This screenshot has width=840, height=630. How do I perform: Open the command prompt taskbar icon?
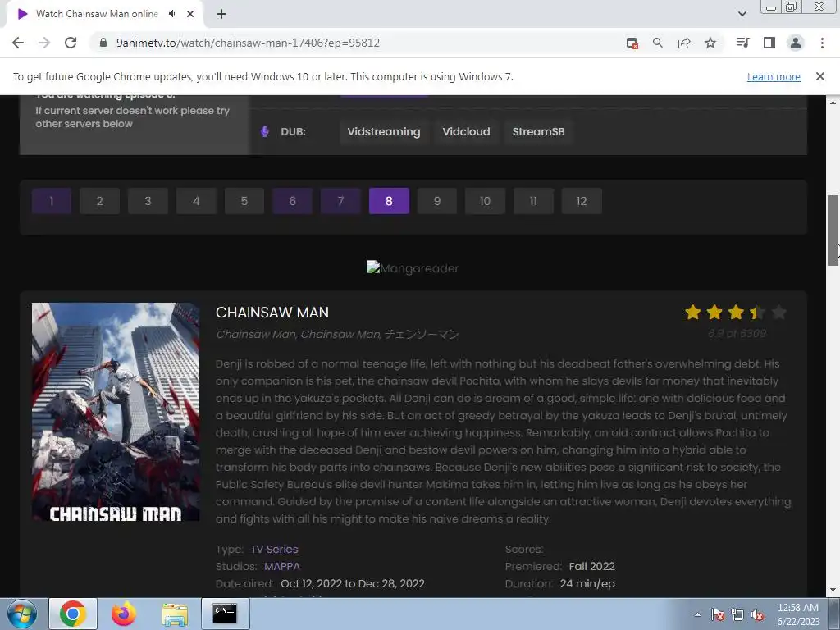click(x=225, y=614)
